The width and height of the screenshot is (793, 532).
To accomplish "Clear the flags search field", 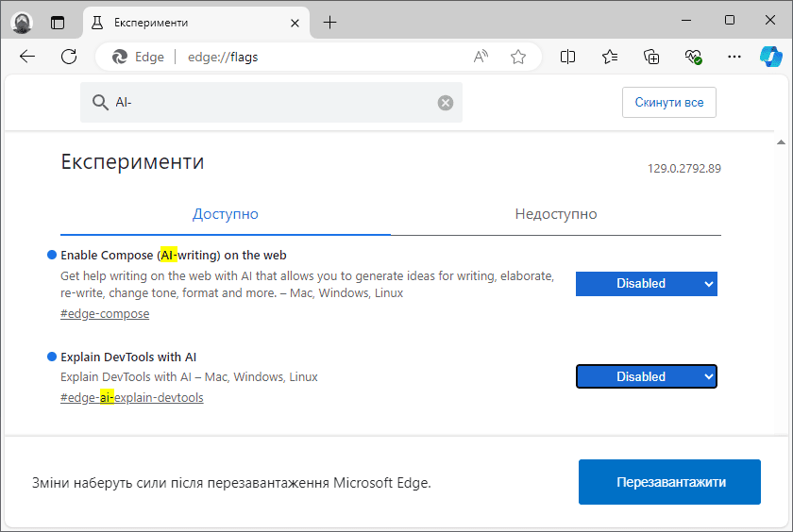I will click(x=445, y=103).
